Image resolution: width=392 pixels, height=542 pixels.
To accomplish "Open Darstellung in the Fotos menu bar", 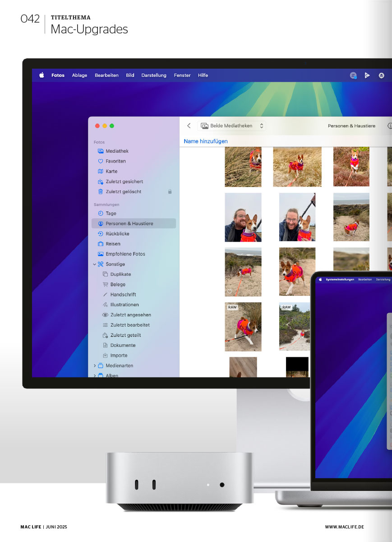I will 154,75.
